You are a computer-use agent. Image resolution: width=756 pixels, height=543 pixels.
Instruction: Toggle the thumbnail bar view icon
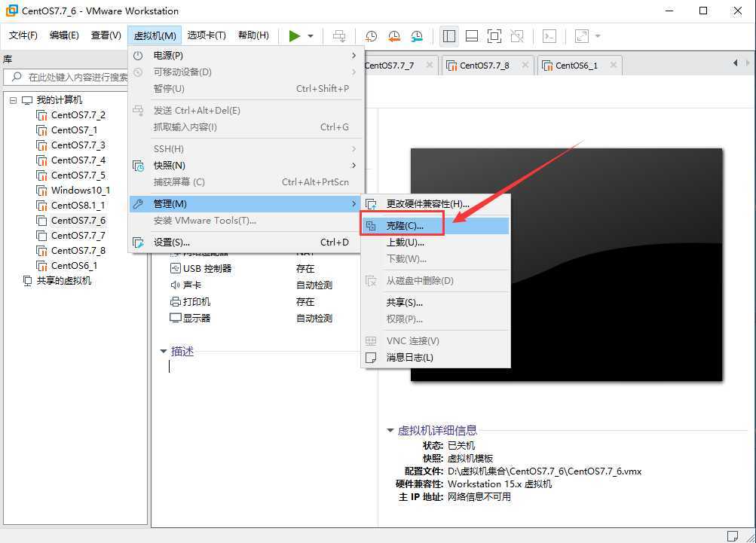472,36
